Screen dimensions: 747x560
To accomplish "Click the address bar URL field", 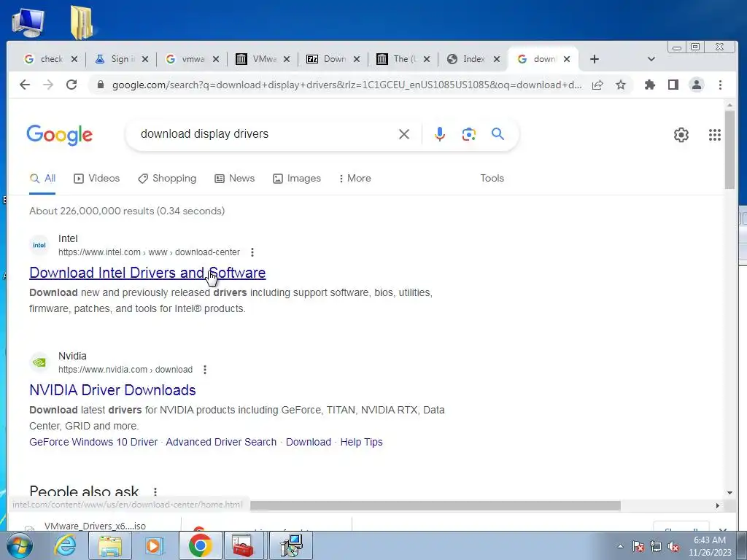I will point(347,85).
